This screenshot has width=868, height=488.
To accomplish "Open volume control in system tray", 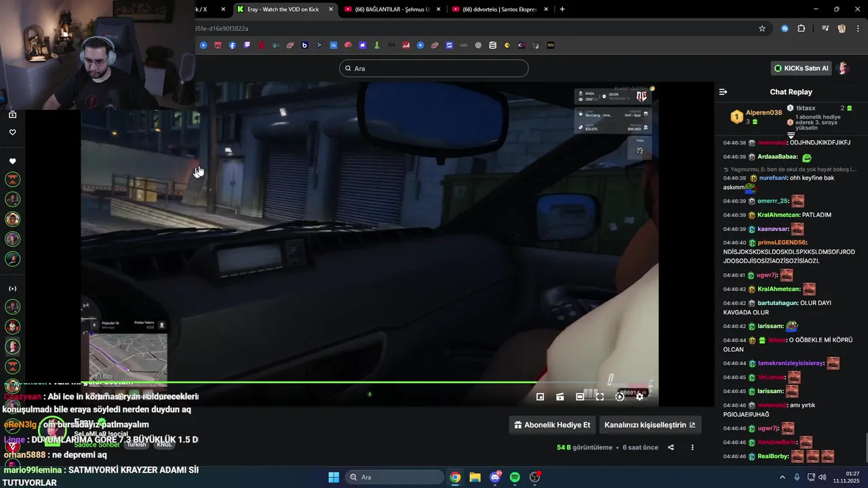I will point(822,477).
